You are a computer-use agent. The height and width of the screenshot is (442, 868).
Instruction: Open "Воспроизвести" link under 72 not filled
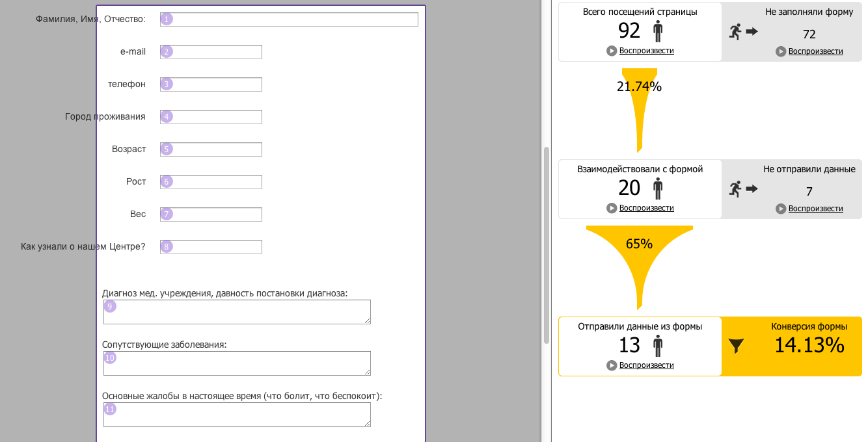(x=815, y=51)
